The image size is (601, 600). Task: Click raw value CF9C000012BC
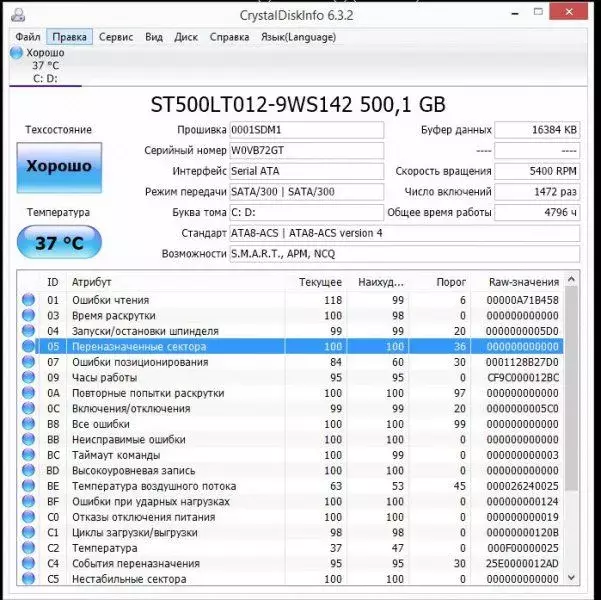523,378
